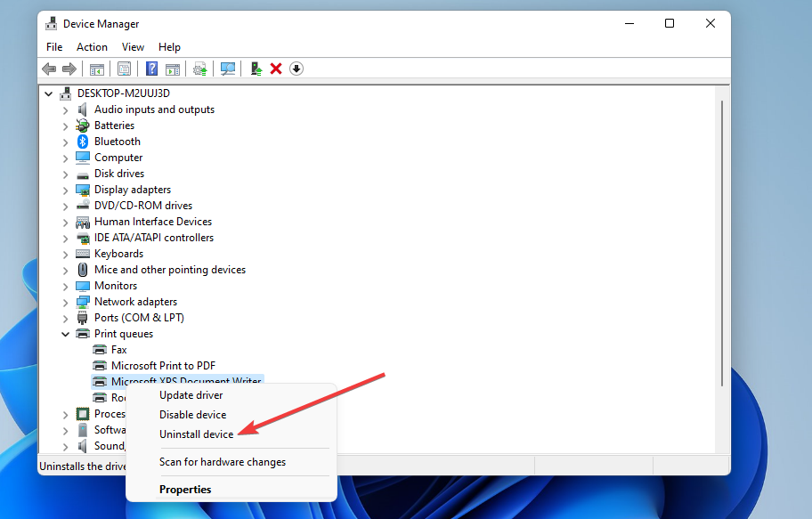812x519 pixels.
Task: Collapse the Print queues category
Action: [x=65, y=333]
